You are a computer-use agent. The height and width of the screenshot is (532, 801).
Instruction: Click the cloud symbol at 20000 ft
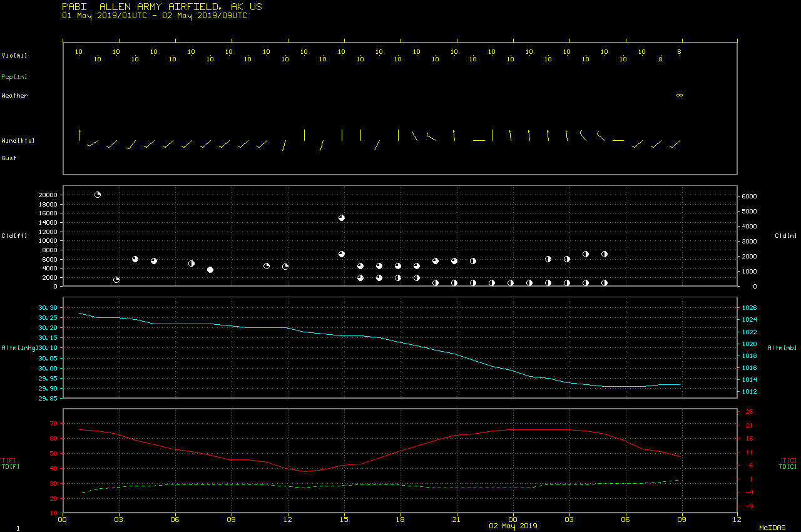coord(98,195)
